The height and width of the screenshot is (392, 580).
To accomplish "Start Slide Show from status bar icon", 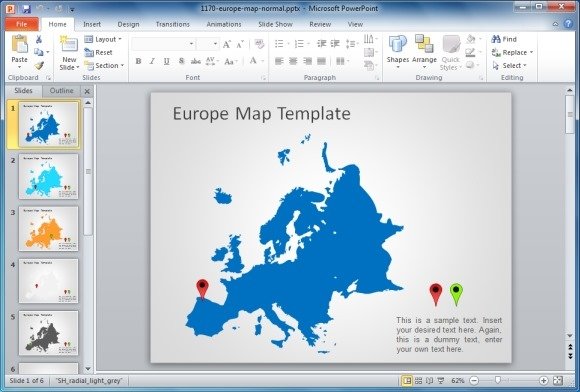I will [x=441, y=381].
